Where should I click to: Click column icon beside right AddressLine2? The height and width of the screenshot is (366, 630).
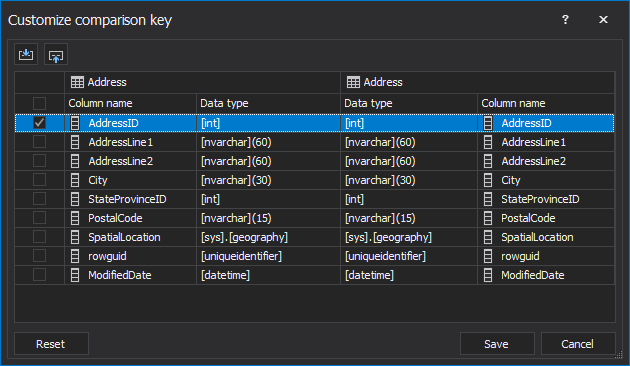click(488, 161)
